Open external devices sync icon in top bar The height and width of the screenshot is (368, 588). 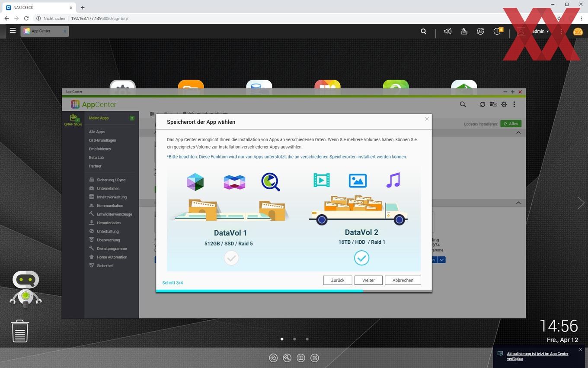[480, 31]
